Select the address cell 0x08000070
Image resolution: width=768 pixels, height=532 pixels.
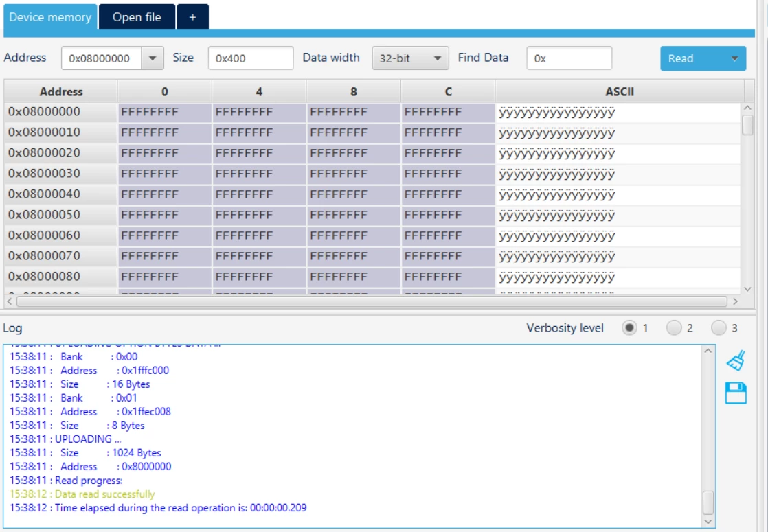click(60, 256)
